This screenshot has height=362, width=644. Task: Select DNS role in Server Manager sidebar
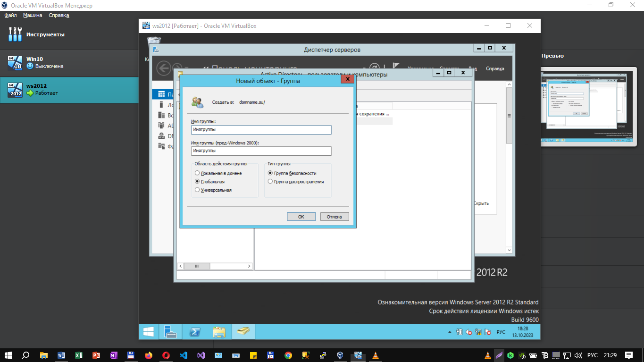(162, 136)
